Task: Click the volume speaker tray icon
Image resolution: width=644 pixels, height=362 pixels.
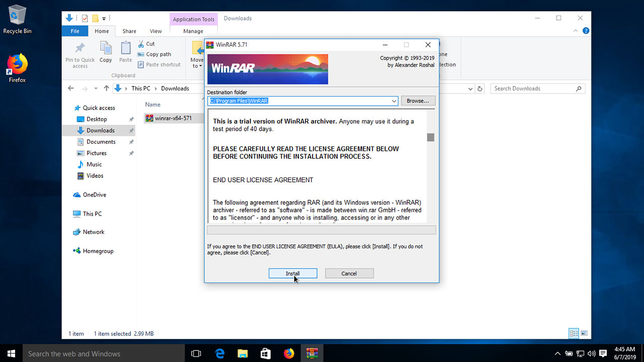Action: (591, 353)
